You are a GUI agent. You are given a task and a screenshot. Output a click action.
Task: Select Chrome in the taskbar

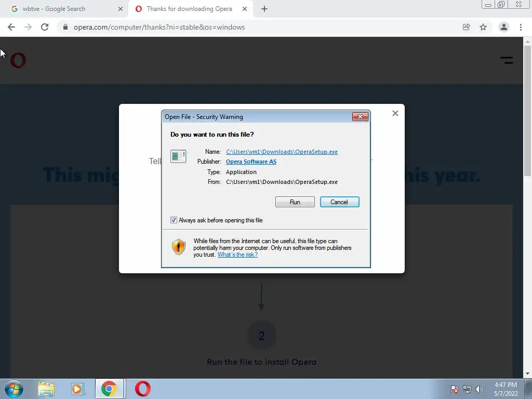(x=110, y=389)
